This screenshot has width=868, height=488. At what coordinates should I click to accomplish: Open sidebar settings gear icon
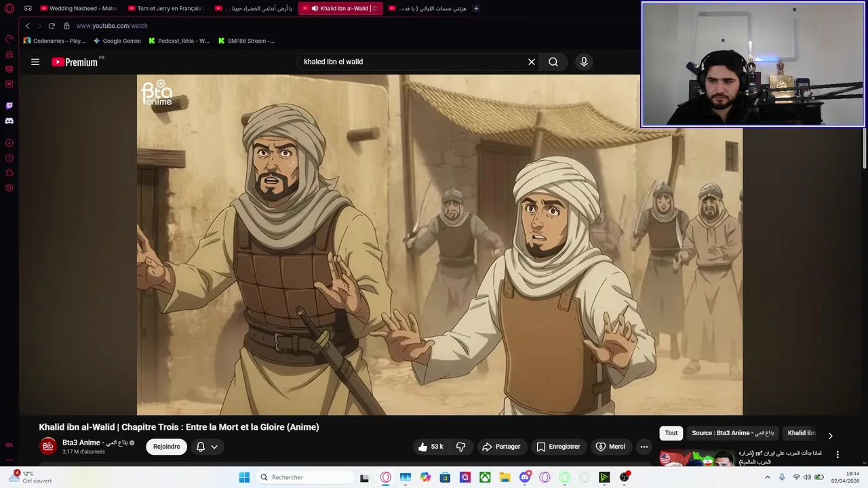pyautogui.click(x=9, y=188)
